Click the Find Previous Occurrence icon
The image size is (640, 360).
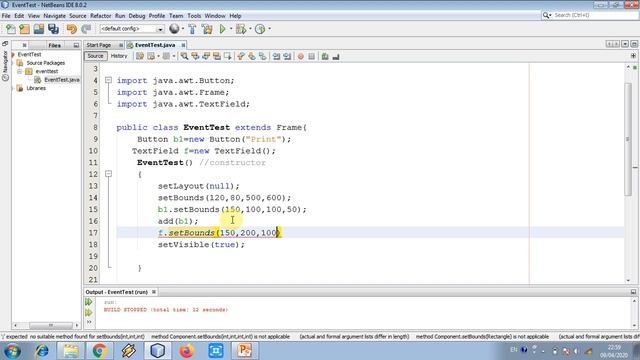coord(195,56)
